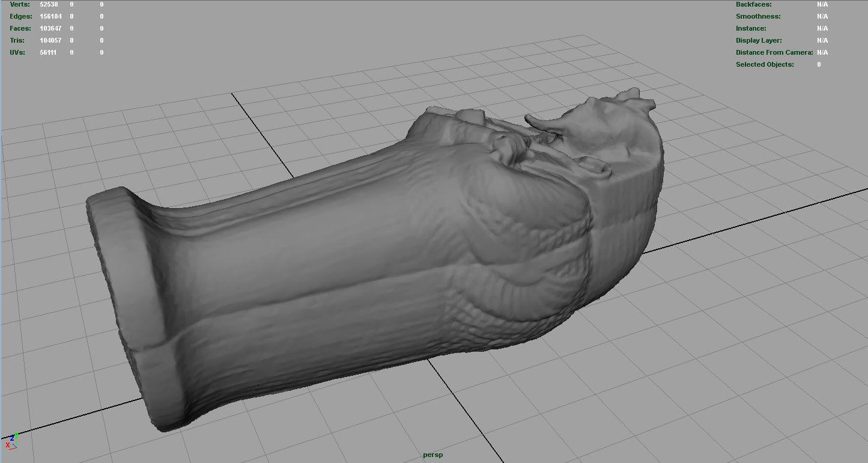The width and height of the screenshot is (868, 463).
Task: Click the N/A value beside Instance
Action: click(822, 28)
